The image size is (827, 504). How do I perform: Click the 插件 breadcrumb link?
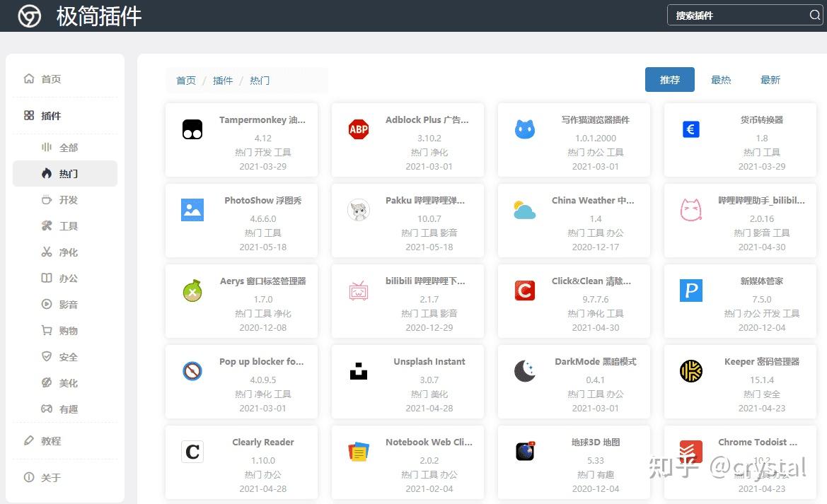coord(223,80)
